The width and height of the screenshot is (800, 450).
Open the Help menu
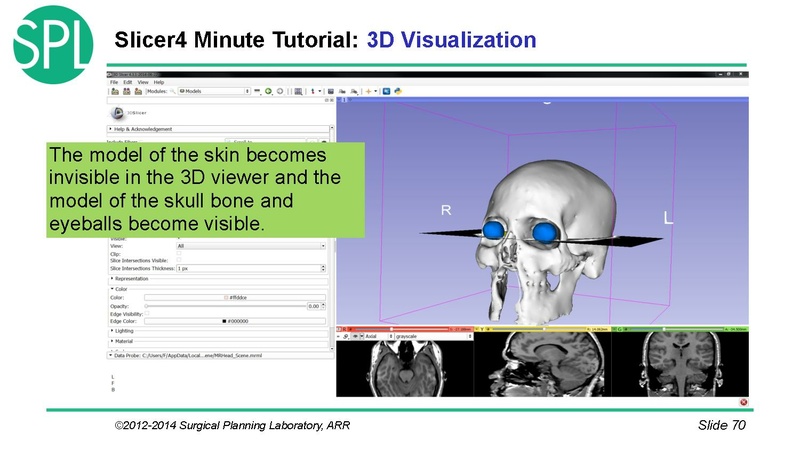pyautogui.click(x=159, y=82)
